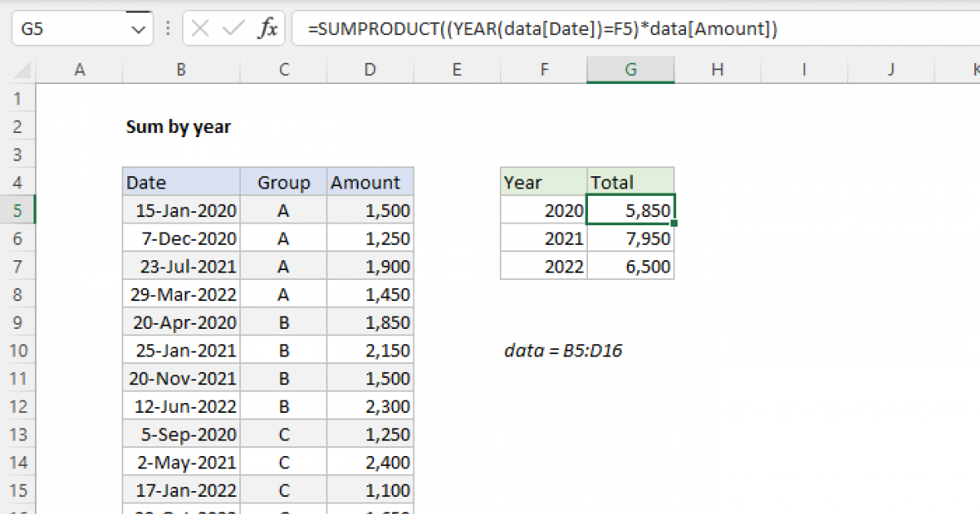The image size is (980, 514).
Task: Select cell G5 showing 5,850
Action: (x=630, y=210)
